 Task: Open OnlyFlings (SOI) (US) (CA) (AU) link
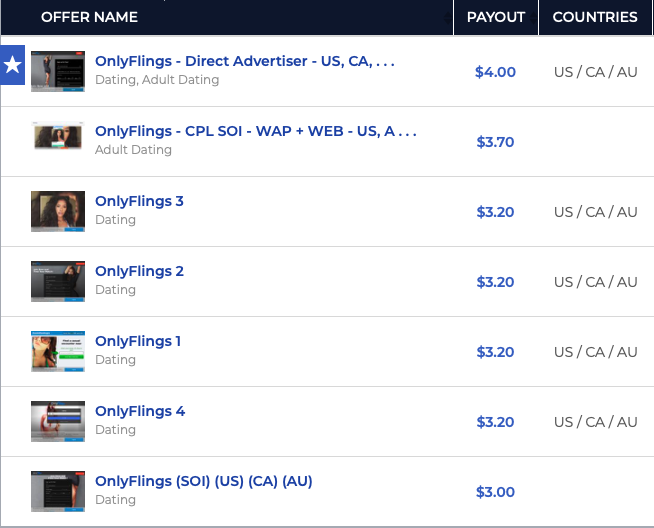(x=204, y=481)
